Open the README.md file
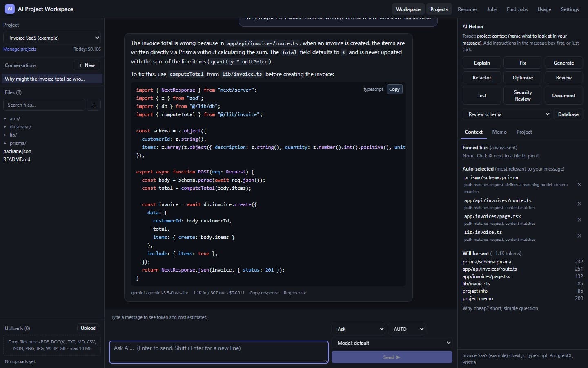This screenshot has width=588, height=368. pos(17,159)
